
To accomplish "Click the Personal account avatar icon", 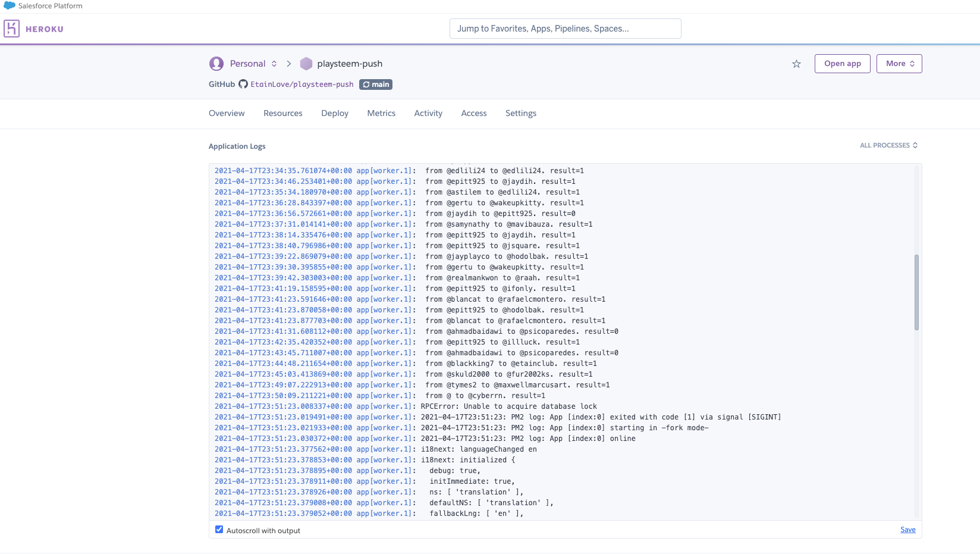I will click(x=216, y=64).
